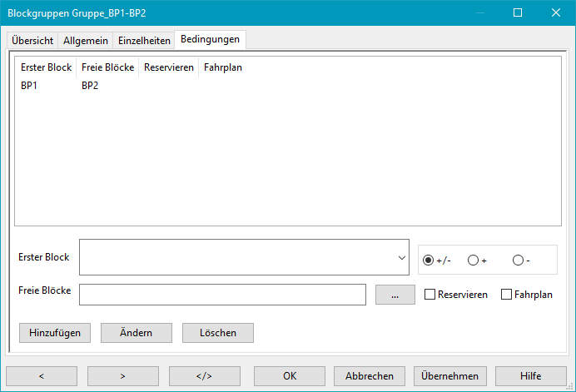
Task: Select the '+/-' direction radio button
Action: click(x=429, y=261)
